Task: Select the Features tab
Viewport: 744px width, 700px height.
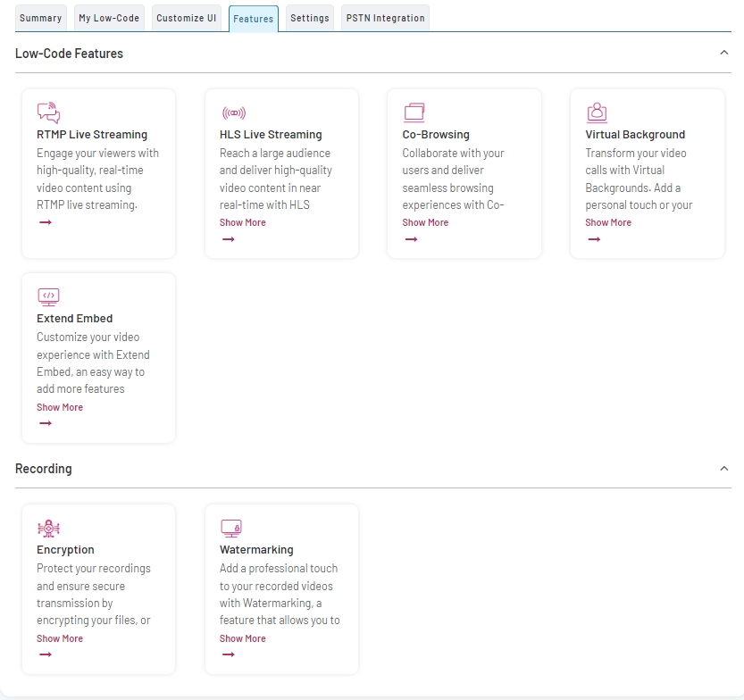Action: point(254,19)
